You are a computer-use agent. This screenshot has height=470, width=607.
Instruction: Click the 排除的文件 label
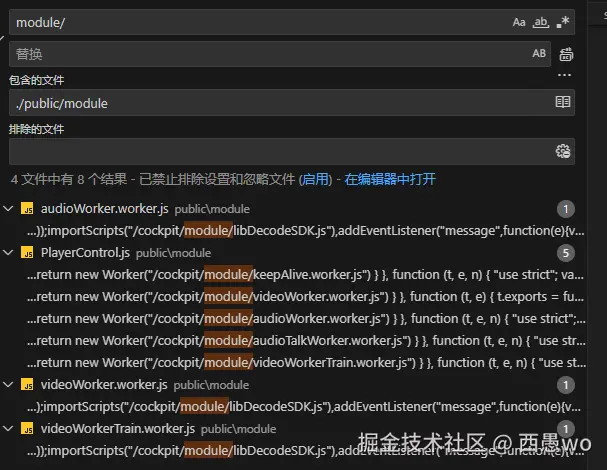[36, 129]
